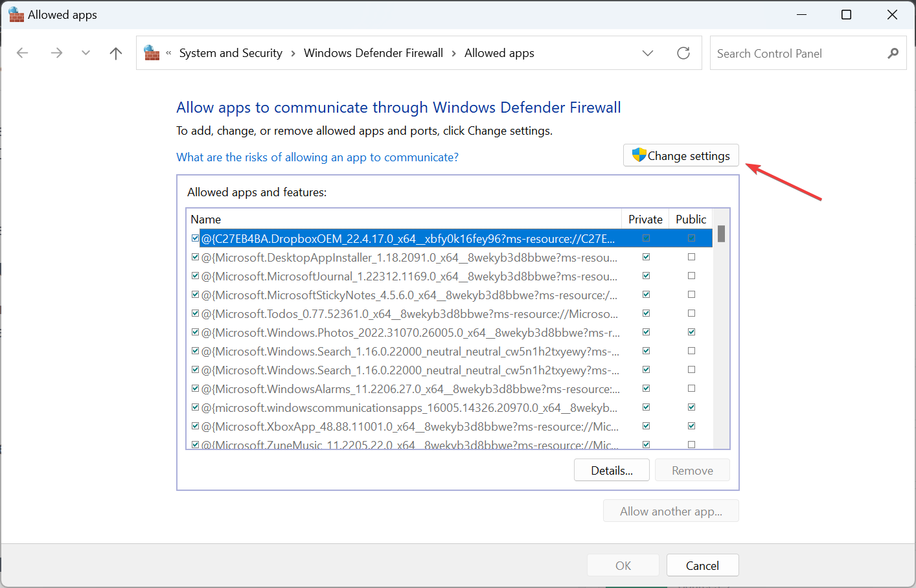Viewport: 916px width, 588px height.
Task: Open the risks of allowing apps link
Action: coord(317,157)
